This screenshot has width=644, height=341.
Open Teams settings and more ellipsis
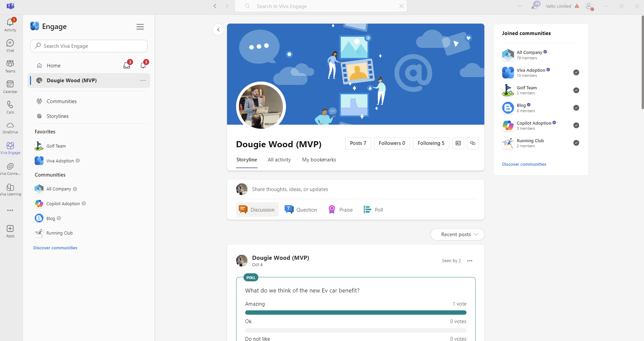[520, 6]
